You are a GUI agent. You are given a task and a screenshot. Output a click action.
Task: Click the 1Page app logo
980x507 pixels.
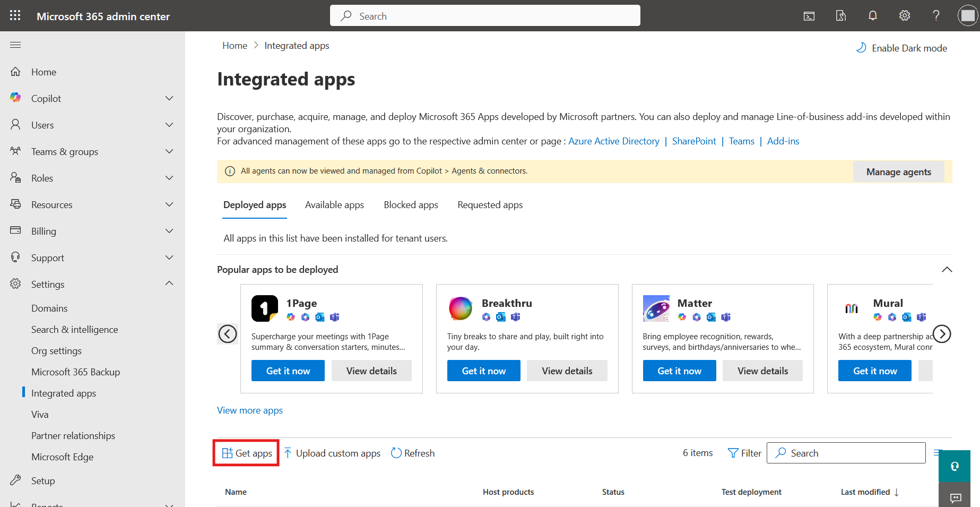[265, 308]
